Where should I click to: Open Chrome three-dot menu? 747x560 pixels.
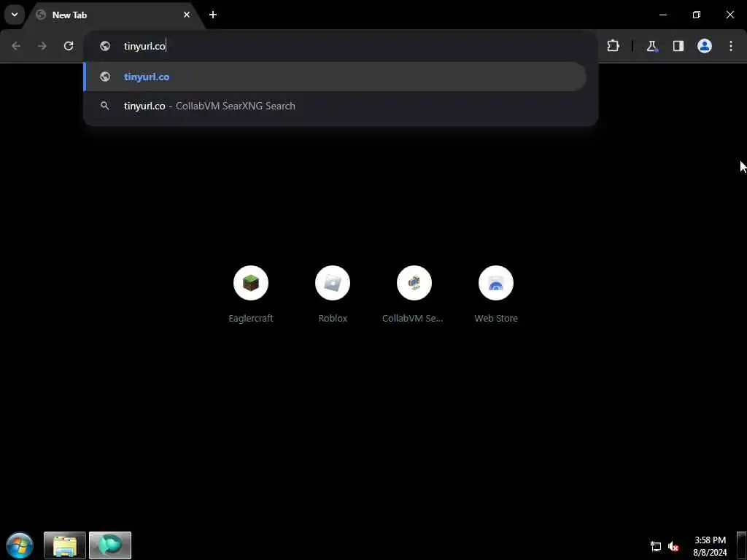(731, 46)
